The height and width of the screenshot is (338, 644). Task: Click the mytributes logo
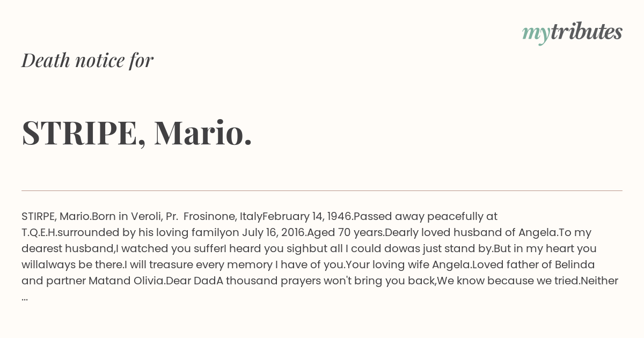coord(572,33)
